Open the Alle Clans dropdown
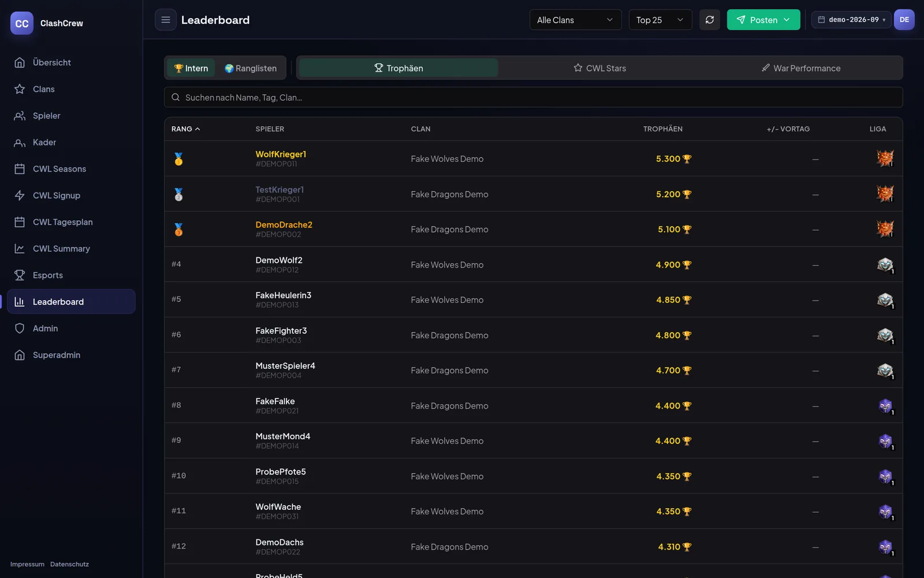Image resolution: width=924 pixels, height=578 pixels. [x=575, y=20]
